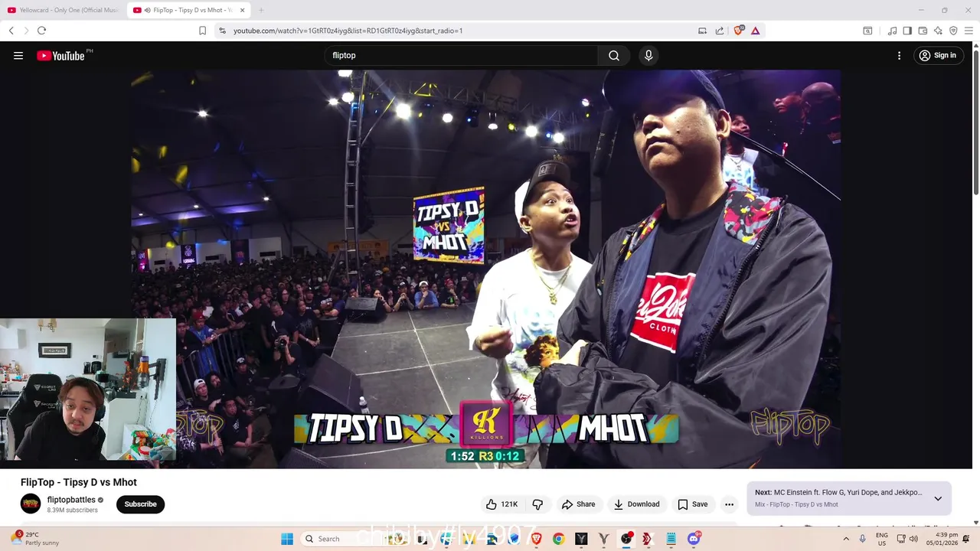
Task: Click the Share button under video
Action: (x=578, y=504)
